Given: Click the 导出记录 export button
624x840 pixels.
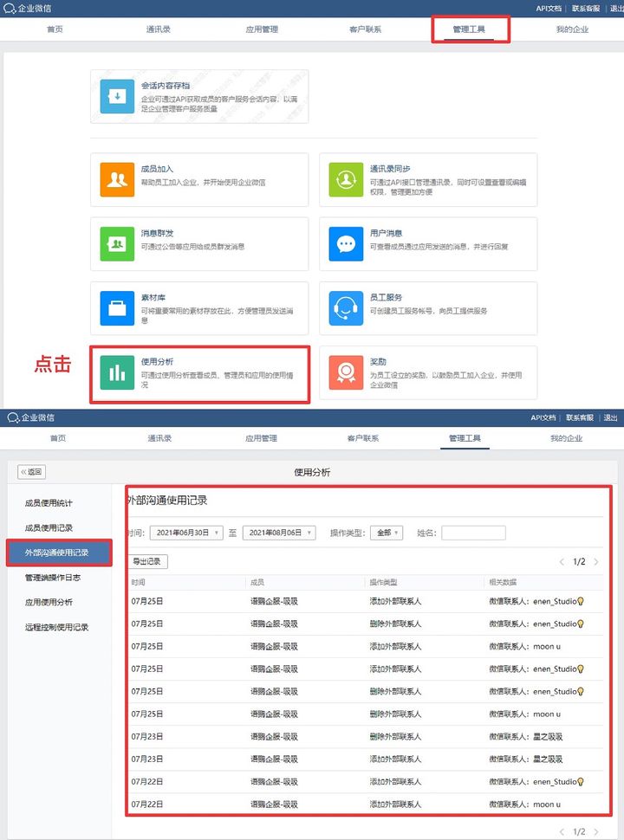Looking at the screenshot, I should pyautogui.click(x=147, y=562).
